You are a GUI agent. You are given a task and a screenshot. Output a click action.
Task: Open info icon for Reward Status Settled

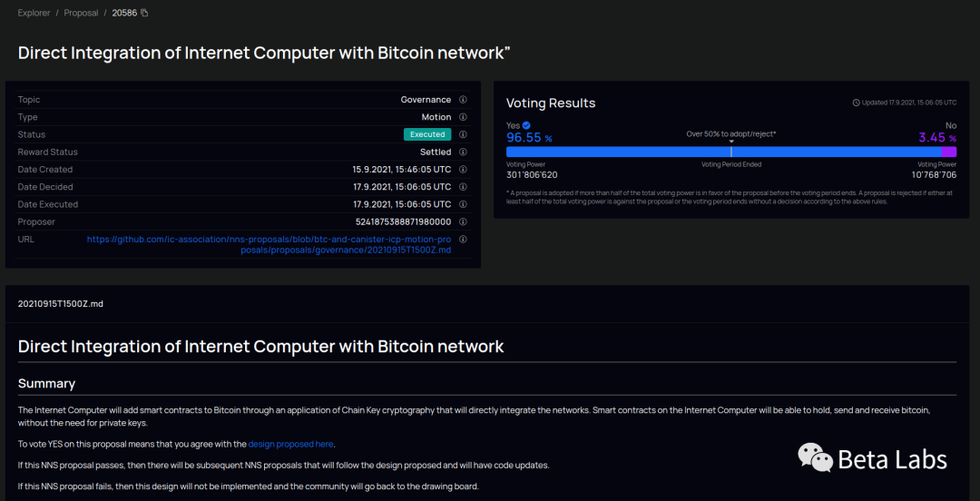(x=463, y=152)
